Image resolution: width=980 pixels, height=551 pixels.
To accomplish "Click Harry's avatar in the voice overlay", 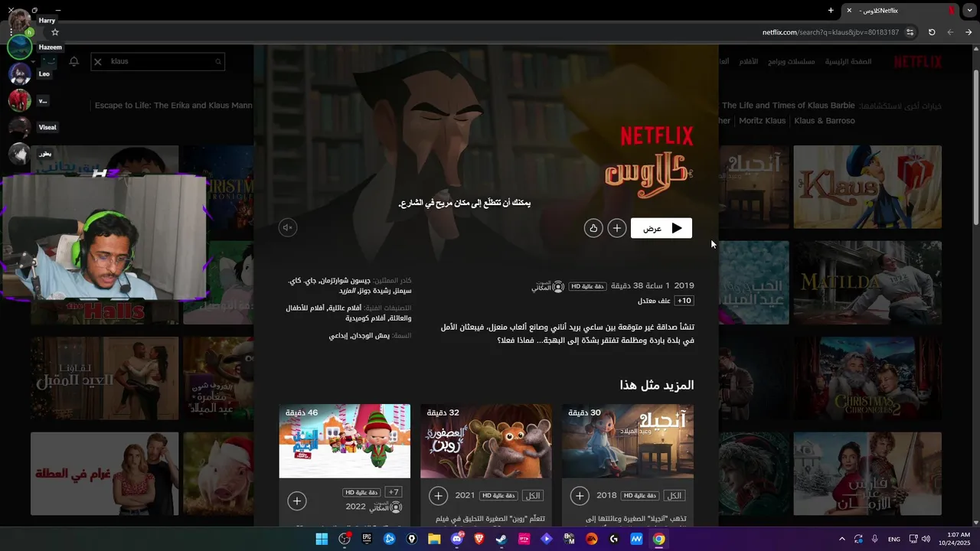I will [20, 21].
